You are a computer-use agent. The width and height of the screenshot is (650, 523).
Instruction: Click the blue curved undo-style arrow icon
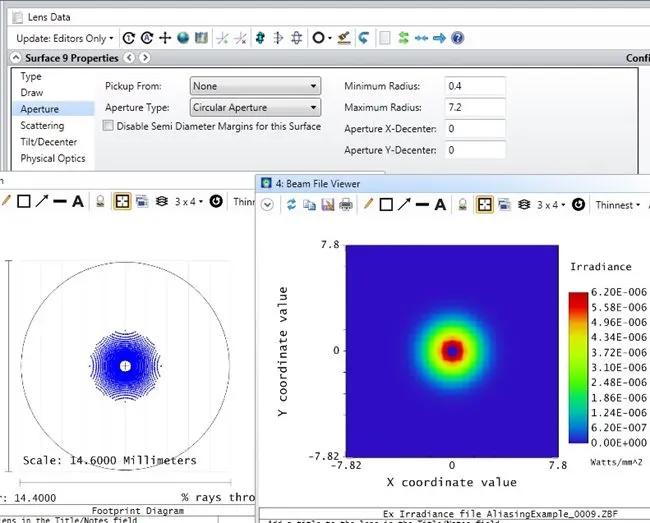(x=364, y=38)
